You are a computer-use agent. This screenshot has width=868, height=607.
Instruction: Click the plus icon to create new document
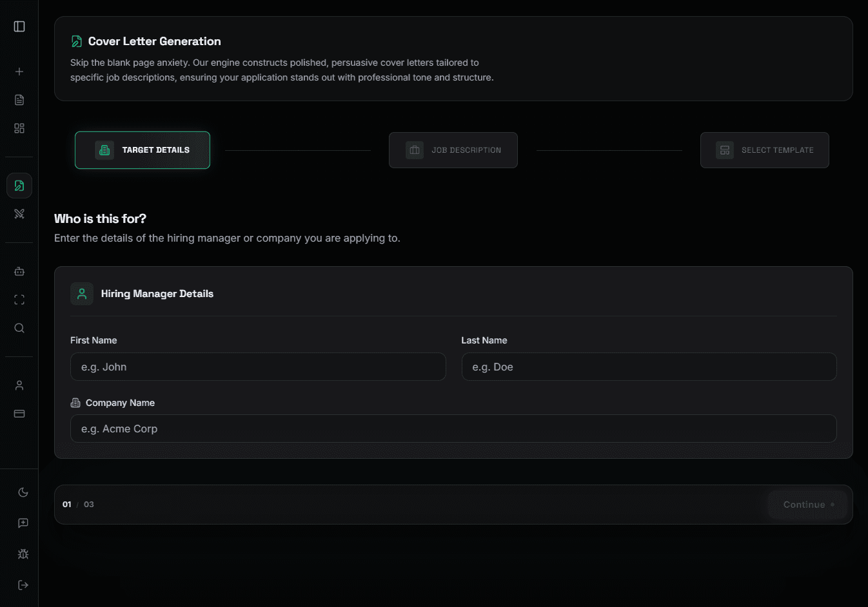tap(19, 72)
